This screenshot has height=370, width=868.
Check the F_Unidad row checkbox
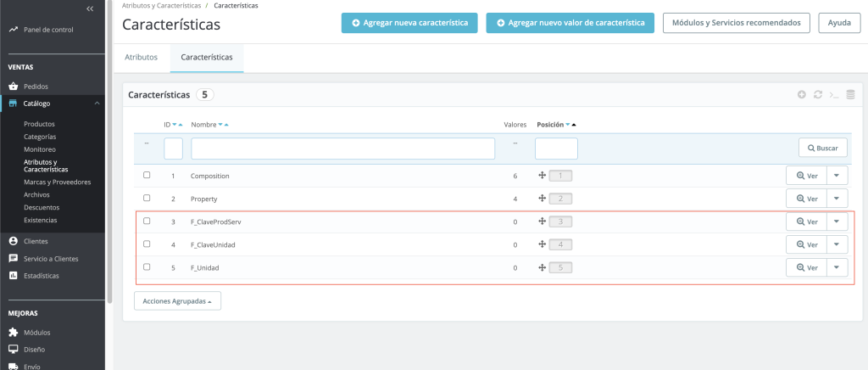tap(147, 267)
